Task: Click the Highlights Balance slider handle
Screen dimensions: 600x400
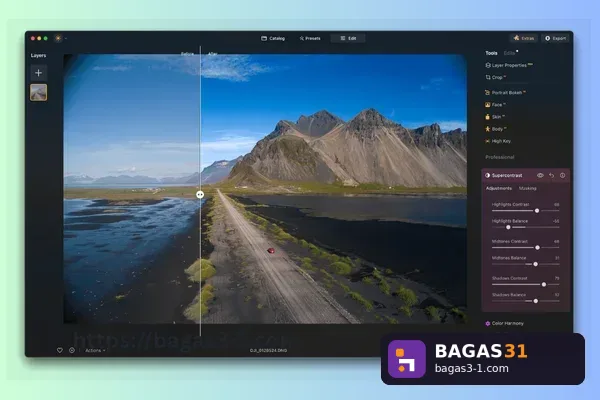Action: point(508,227)
